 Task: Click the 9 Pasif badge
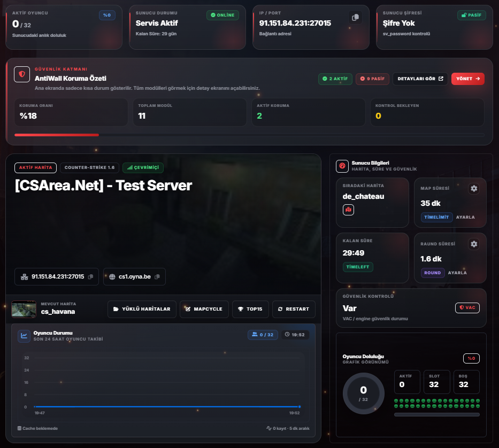pyautogui.click(x=372, y=79)
